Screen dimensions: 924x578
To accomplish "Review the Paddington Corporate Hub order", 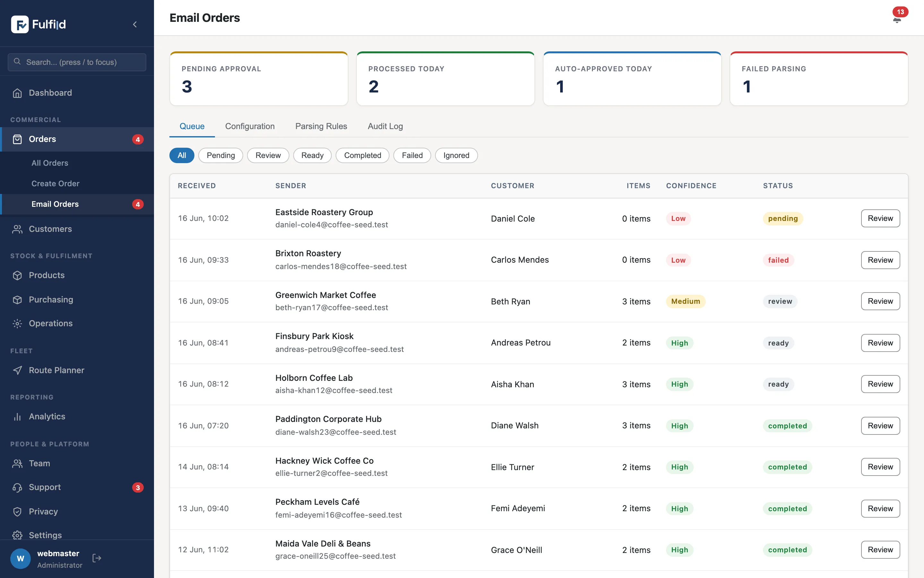I will [x=880, y=425].
